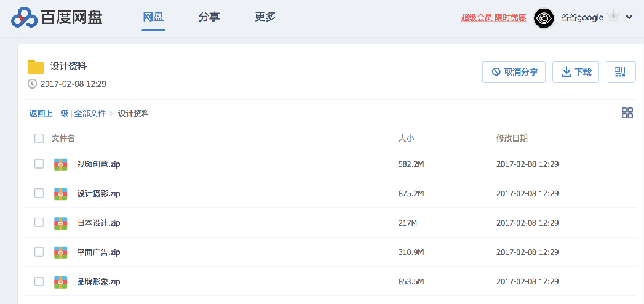The width and height of the screenshot is (644, 304).
Task: Click the 品牌形象.zip archive icon
Action: (x=60, y=282)
